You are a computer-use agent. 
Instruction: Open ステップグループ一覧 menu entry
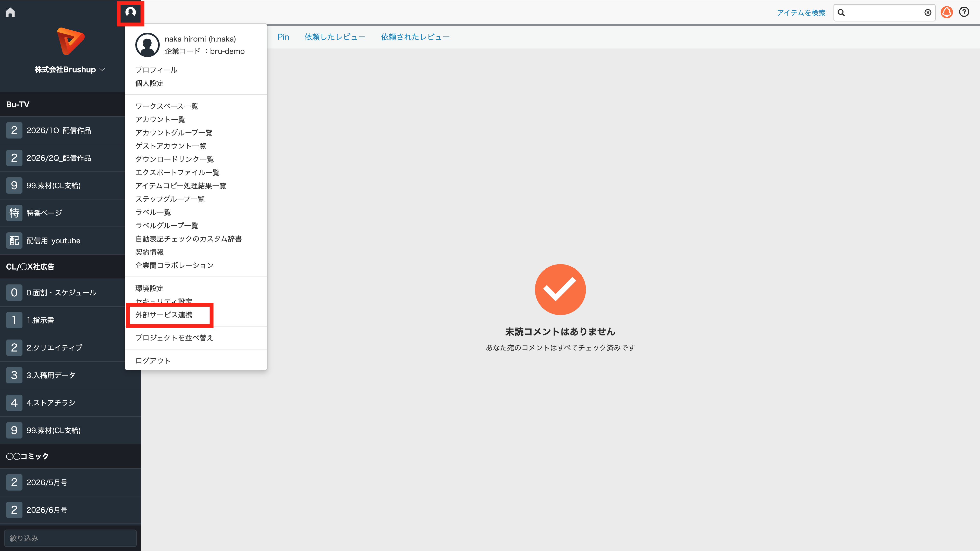coord(170,199)
